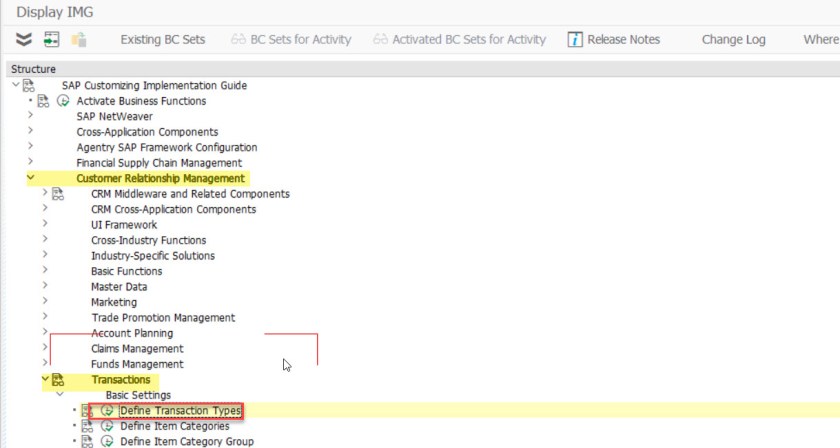Open documentation icon for Define Item Category Group
840x448 pixels.
click(x=87, y=442)
